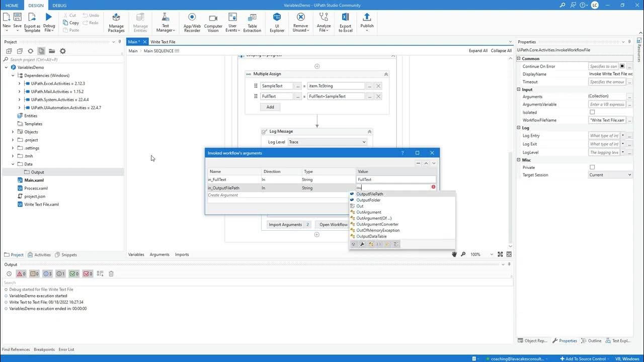
Task: Run Debug File from ribbon
Action: [49, 23]
